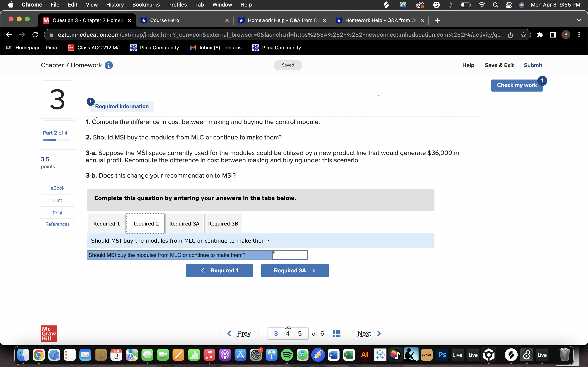Viewport: 588px width, 367px height.
Task: Open Spotify from the Dock
Action: point(287,355)
